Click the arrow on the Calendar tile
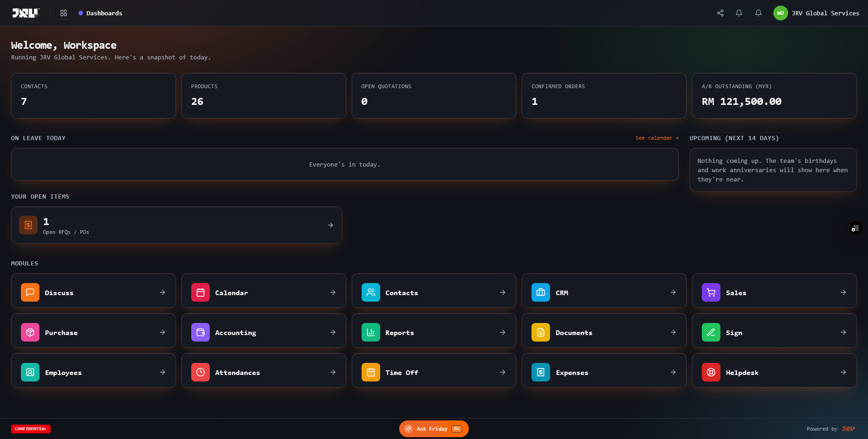 tap(333, 292)
